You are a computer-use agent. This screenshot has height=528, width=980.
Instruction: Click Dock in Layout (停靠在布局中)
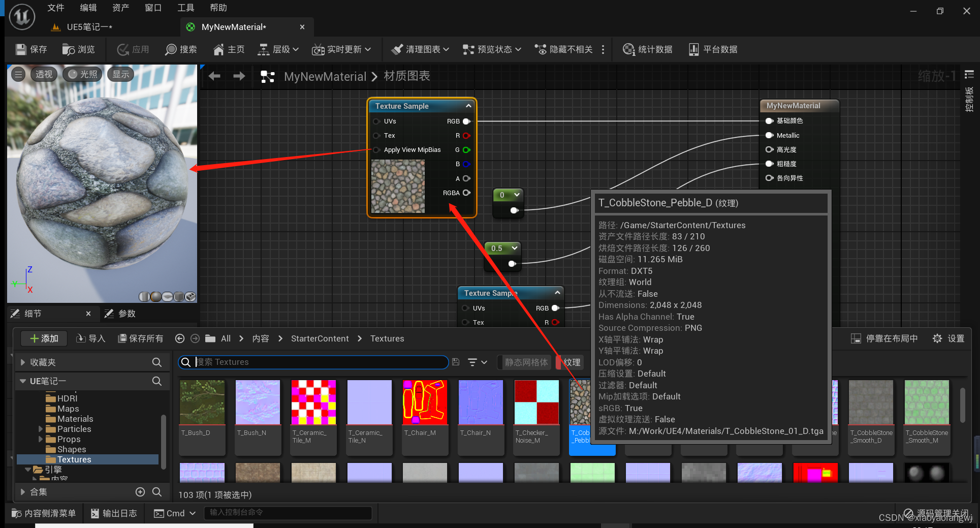pos(884,338)
